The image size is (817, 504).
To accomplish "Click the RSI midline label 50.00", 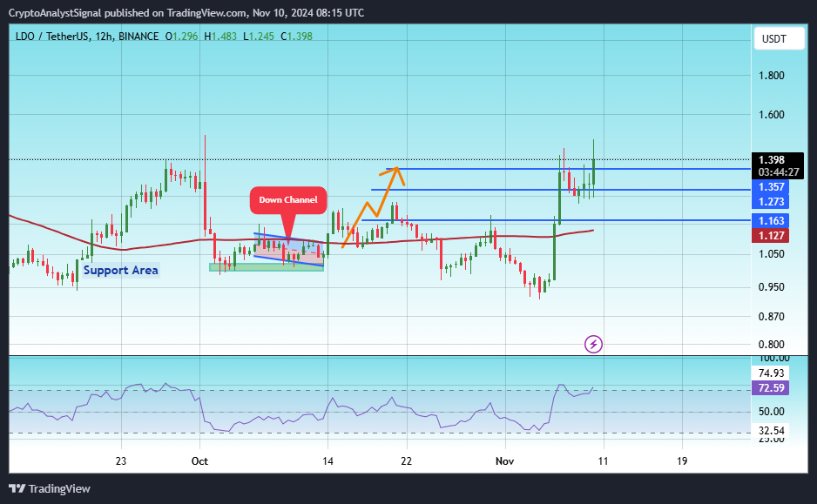I will point(771,412).
